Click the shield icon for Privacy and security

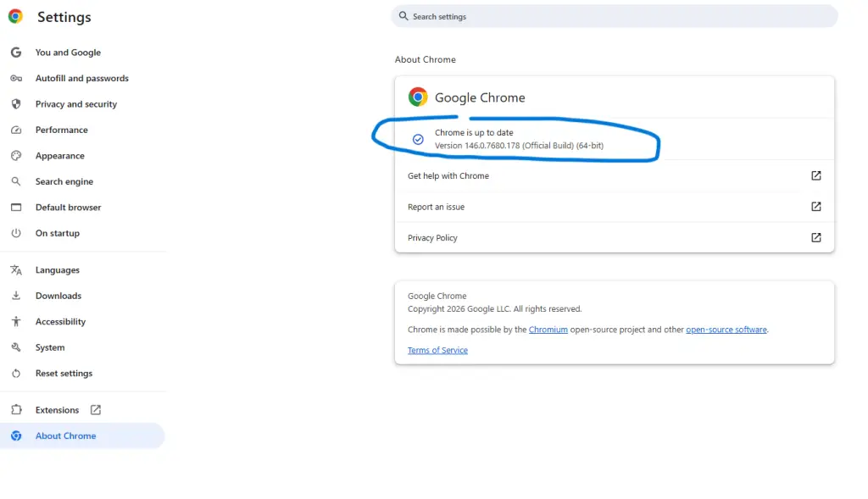(16, 104)
